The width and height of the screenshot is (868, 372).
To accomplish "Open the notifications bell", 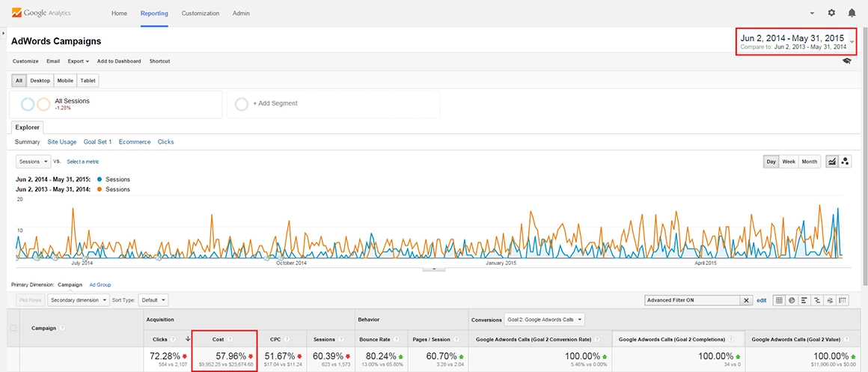I will [852, 13].
